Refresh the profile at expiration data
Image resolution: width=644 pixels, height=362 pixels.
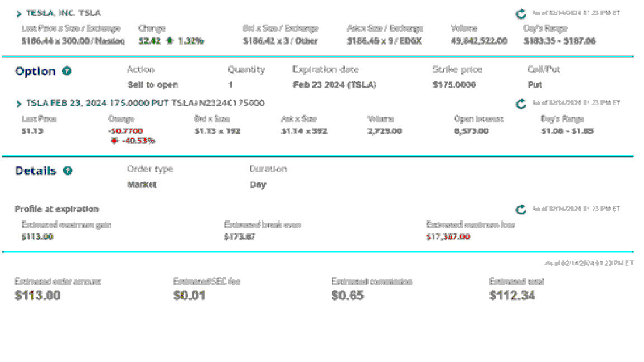(521, 209)
